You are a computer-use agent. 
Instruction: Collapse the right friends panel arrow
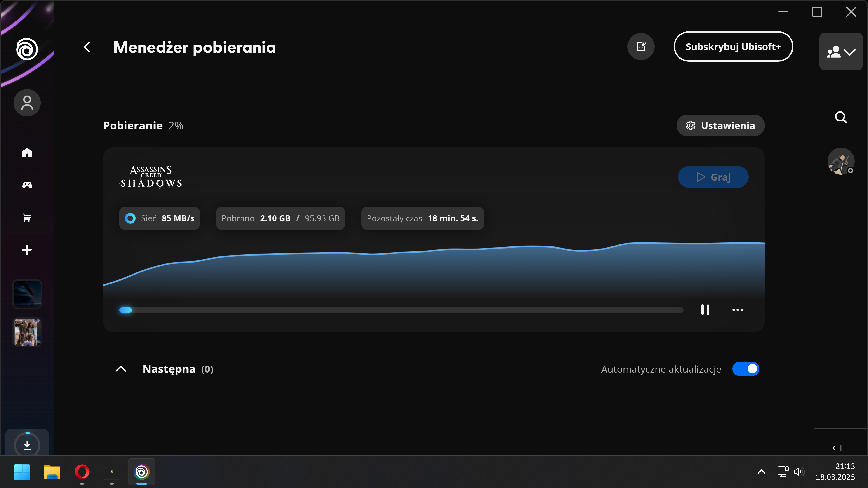point(837,448)
